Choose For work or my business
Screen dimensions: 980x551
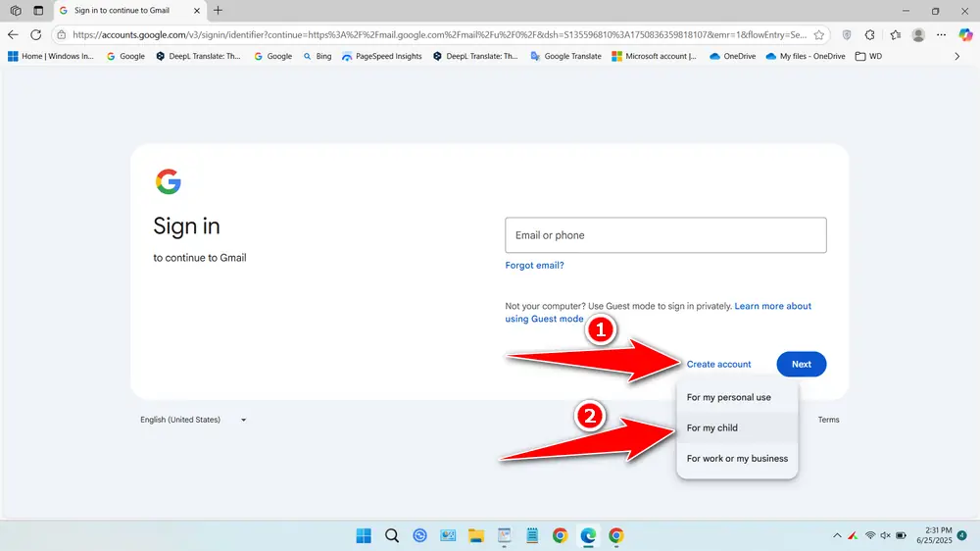(737, 459)
